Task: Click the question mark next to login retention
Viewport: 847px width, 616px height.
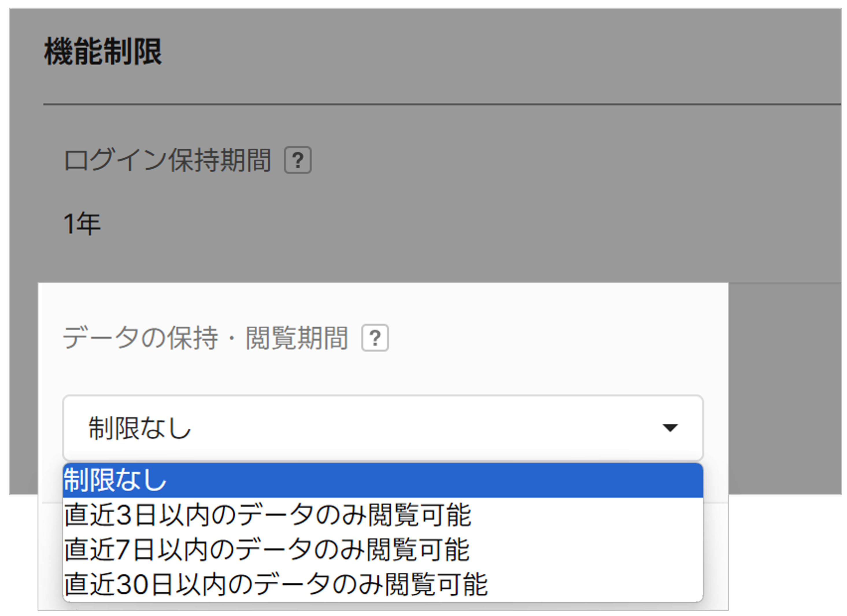Action: click(x=298, y=160)
